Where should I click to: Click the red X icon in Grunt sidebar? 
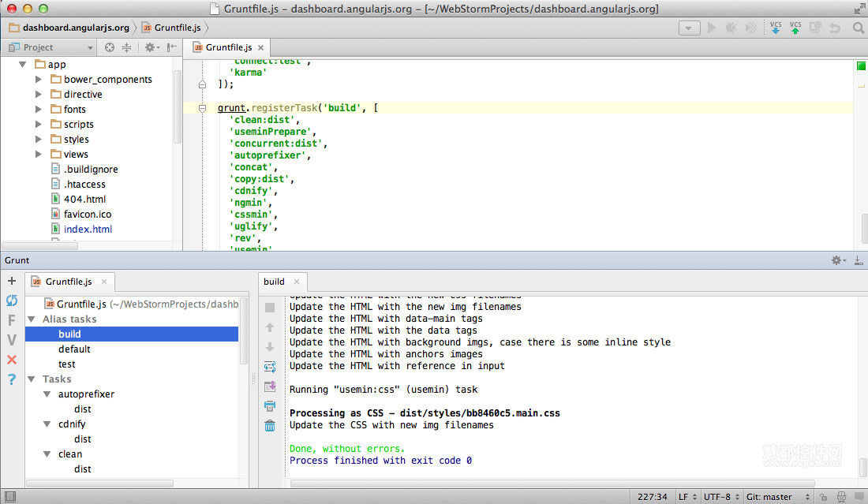[12, 360]
